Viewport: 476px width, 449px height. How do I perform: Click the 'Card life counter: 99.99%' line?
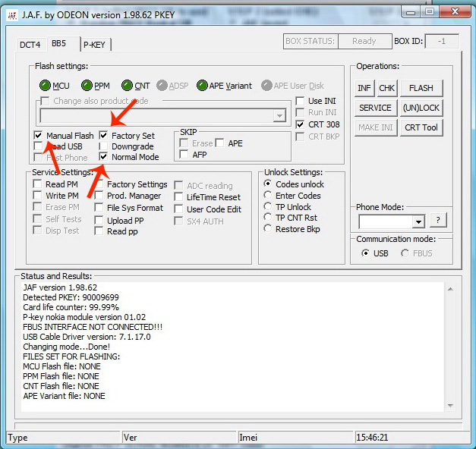click(x=71, y=307)
